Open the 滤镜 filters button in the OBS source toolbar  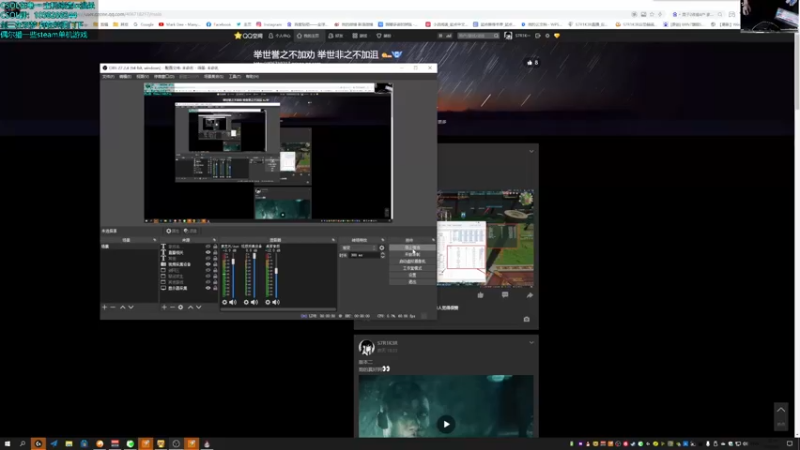point(190,231)
